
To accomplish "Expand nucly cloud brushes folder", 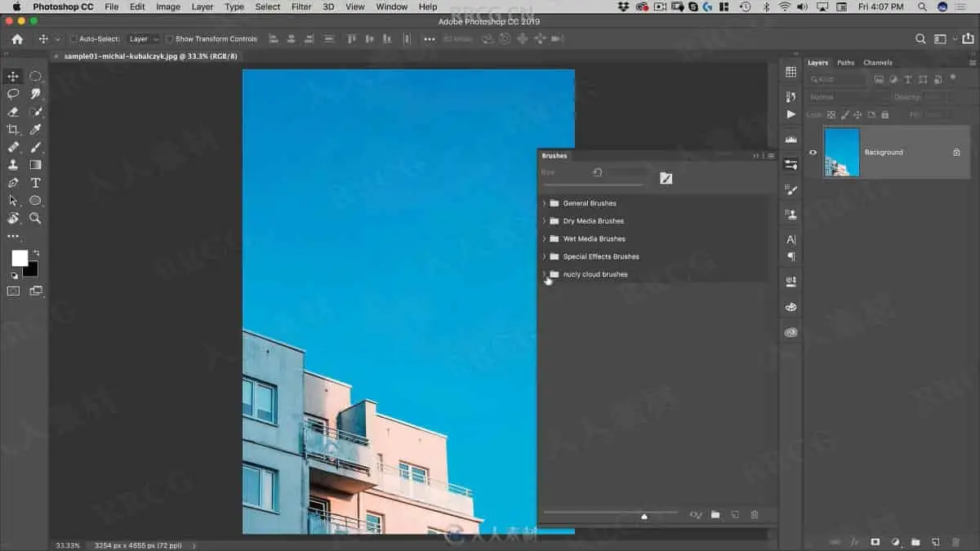I will (544, 274).
